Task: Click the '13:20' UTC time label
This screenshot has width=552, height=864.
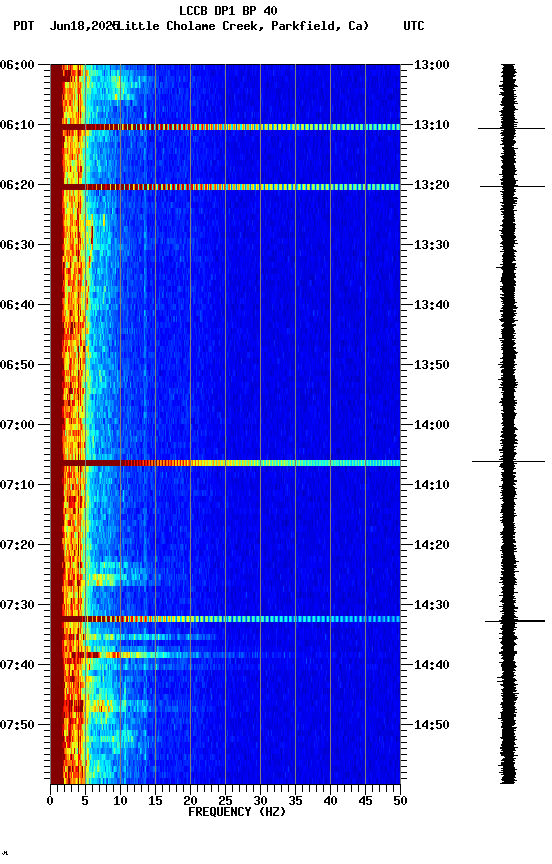Action: click(432, 185)
